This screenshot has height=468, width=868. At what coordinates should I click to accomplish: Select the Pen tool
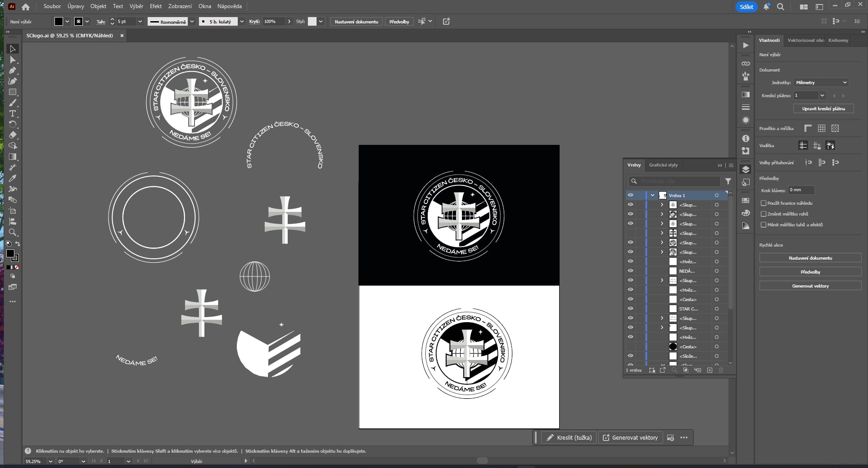13,71
